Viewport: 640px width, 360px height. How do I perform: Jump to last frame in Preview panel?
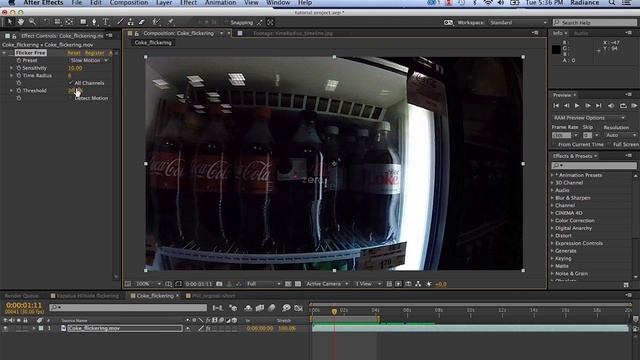coord(598,106)
